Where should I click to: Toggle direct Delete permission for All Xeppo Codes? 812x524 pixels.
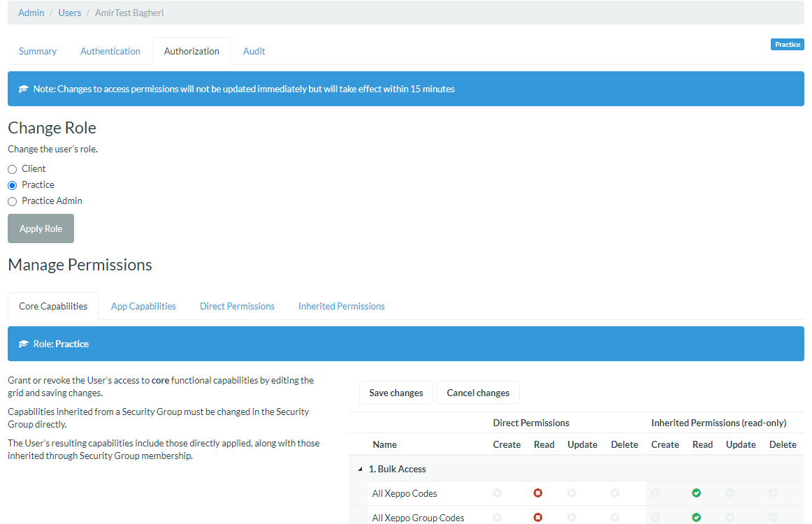coord(615,493)
